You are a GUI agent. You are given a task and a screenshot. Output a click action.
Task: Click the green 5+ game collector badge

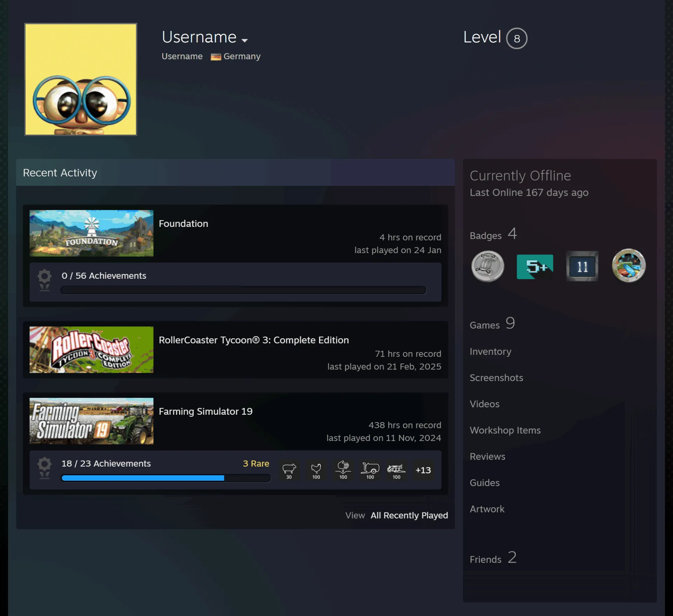[x=535, y=267]
